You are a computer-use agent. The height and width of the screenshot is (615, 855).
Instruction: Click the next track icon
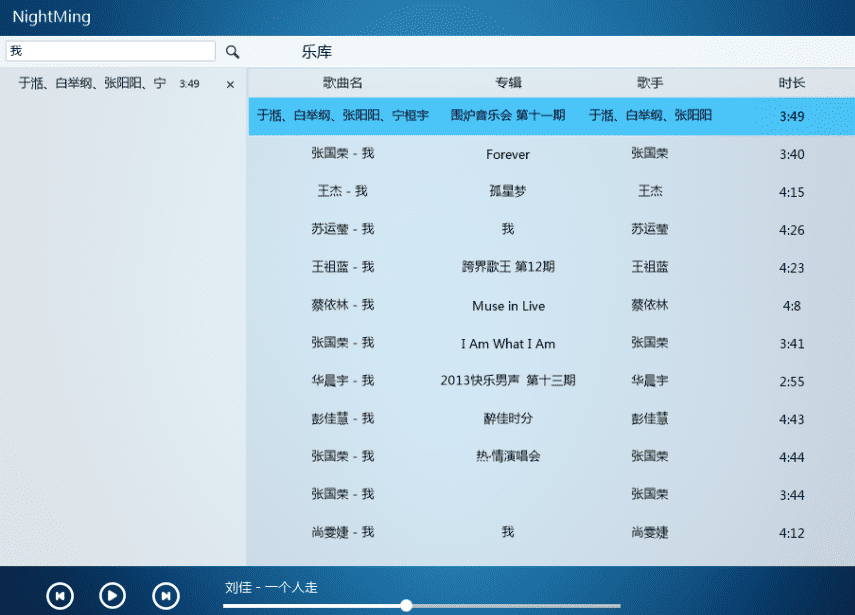[x=165, y=595]
